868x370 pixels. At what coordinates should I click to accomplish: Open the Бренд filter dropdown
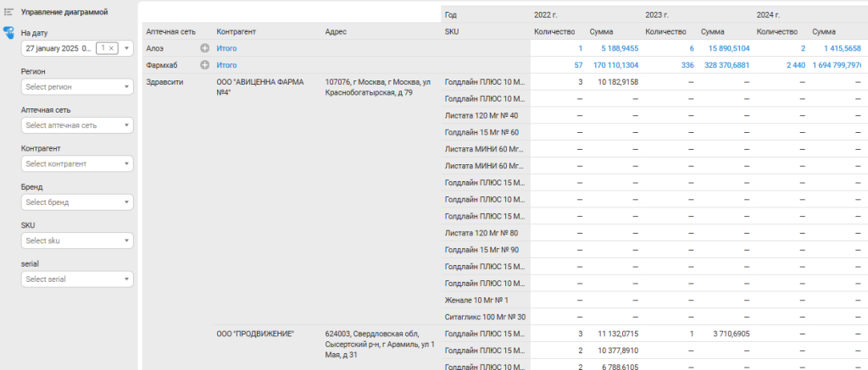[77, 202]
